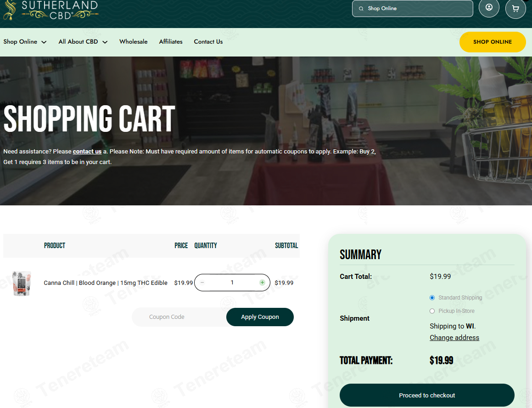532x408 pixels.
Task: Click the SUBTOTAL column header
Action: click(x=286, y=246)
